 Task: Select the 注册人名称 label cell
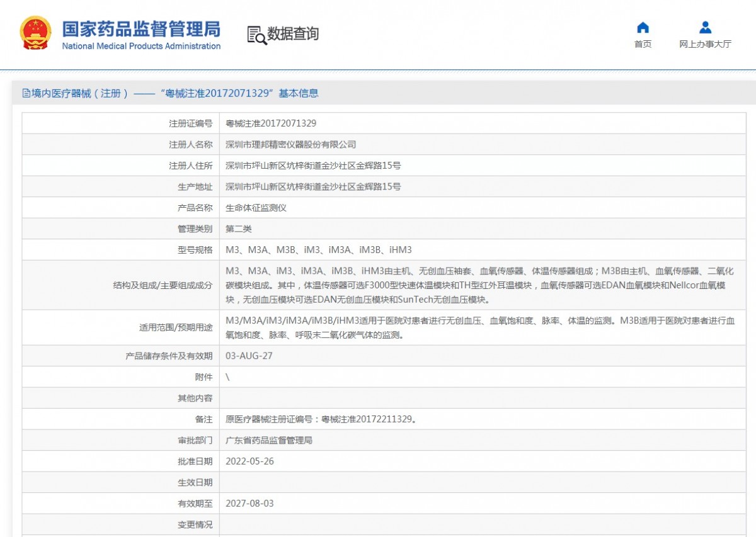click(121, 145)
